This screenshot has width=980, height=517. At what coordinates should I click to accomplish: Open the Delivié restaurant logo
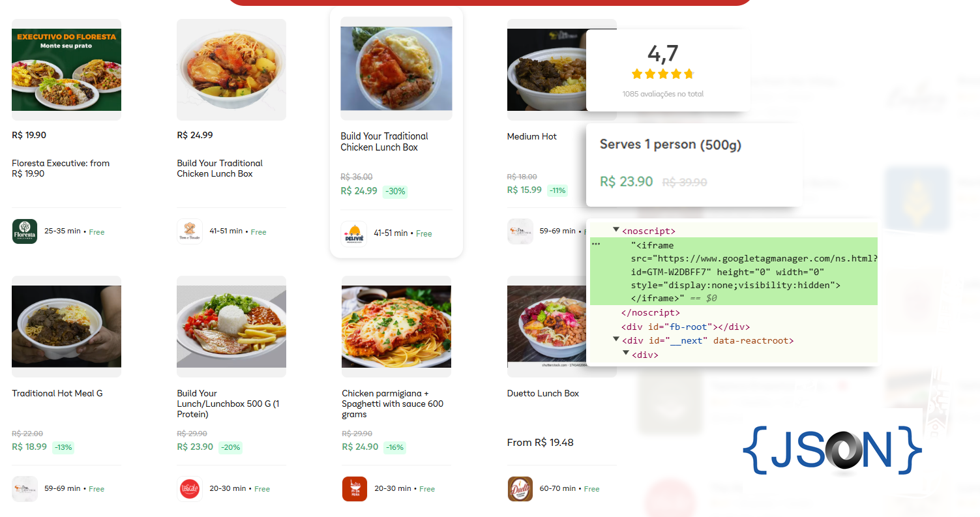click(353, 233)
